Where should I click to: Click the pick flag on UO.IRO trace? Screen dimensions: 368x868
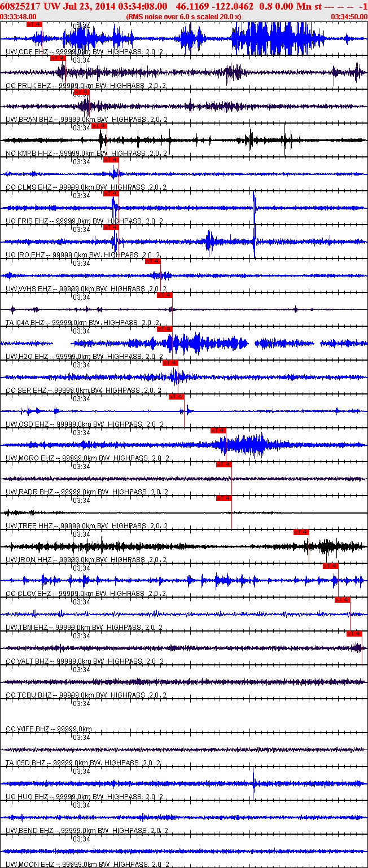(112, 227)
